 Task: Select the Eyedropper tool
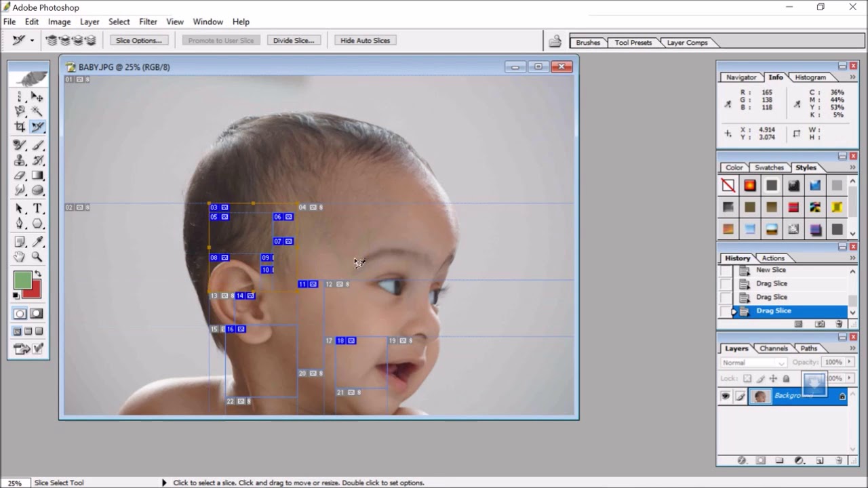(x=37, y=242)
